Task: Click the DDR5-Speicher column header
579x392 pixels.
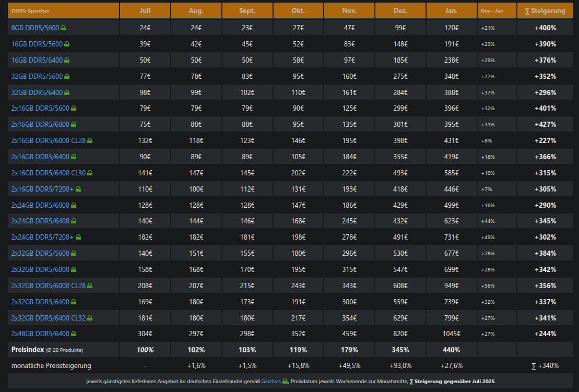Action: click(x=28, y=10)
